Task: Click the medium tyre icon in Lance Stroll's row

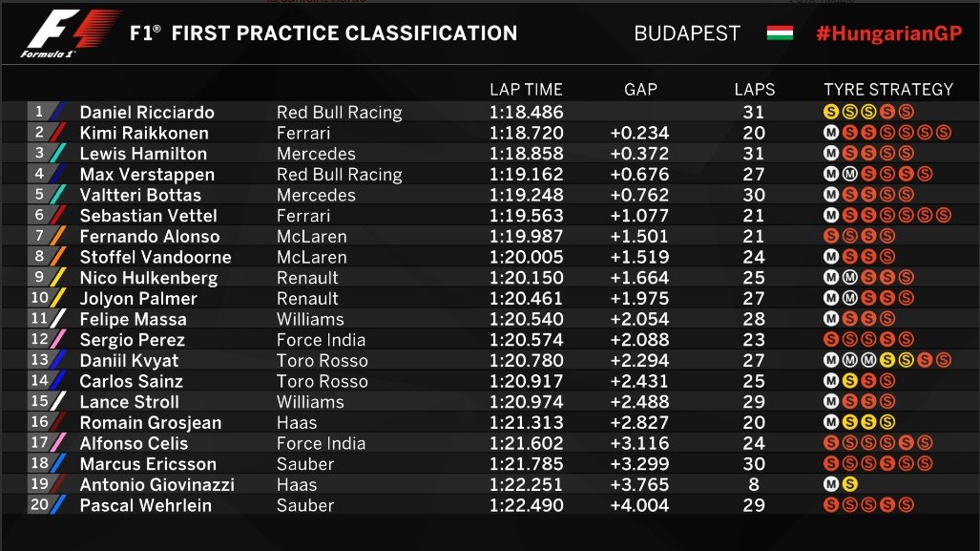Action: pyautogui.click(x=831, y=403)
